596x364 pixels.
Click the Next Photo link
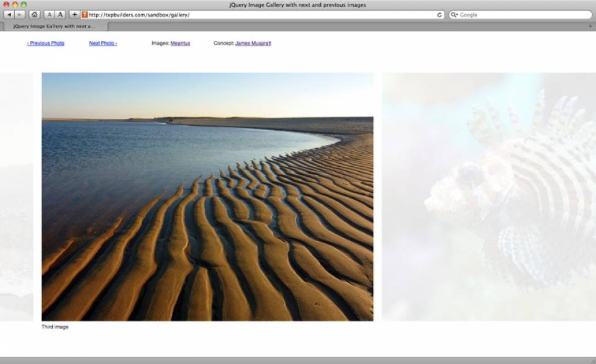pyautogui.click(x=101, y=43)
